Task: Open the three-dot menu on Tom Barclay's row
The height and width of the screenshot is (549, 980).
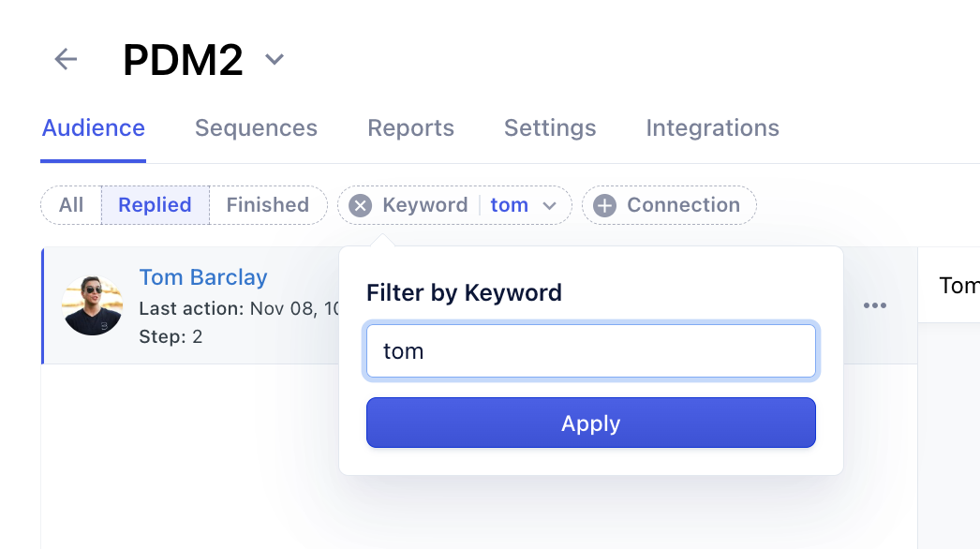Action: tap(875, 304)
